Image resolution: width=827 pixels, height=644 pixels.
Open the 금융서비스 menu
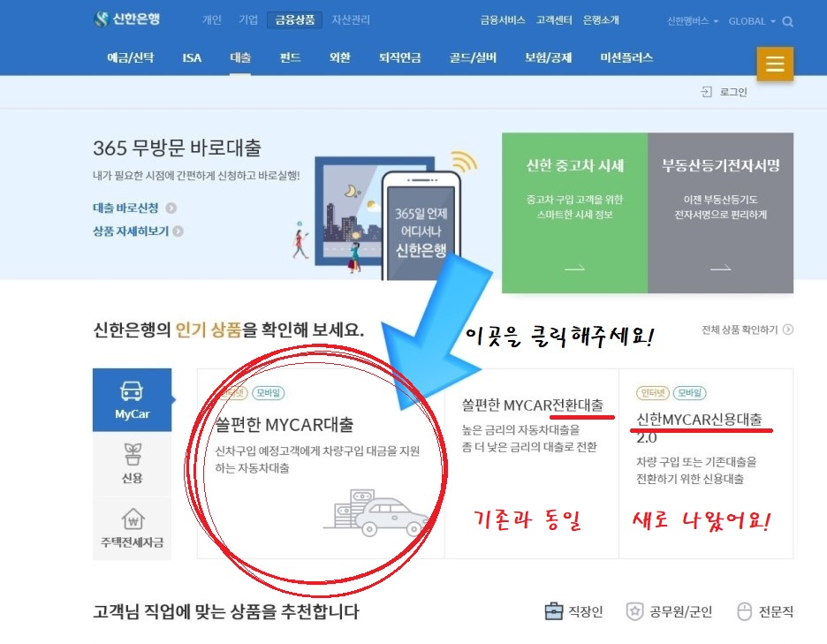(503, 20)
